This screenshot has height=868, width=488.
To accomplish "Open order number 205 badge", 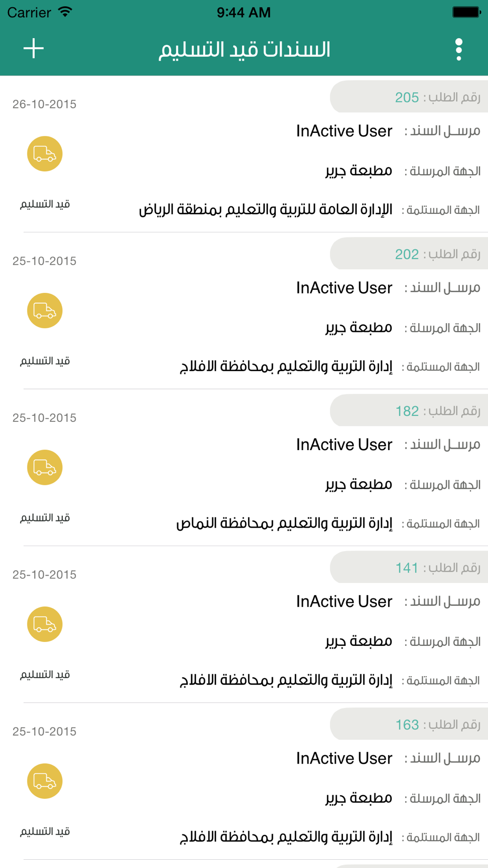I will tap(409, 97).
